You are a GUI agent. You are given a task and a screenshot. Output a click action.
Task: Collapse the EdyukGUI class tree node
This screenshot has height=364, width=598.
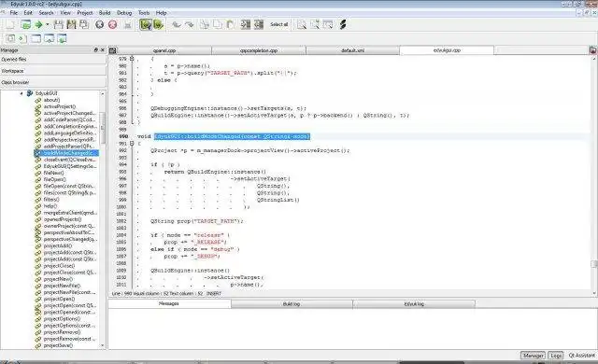(x=21, y=93)
